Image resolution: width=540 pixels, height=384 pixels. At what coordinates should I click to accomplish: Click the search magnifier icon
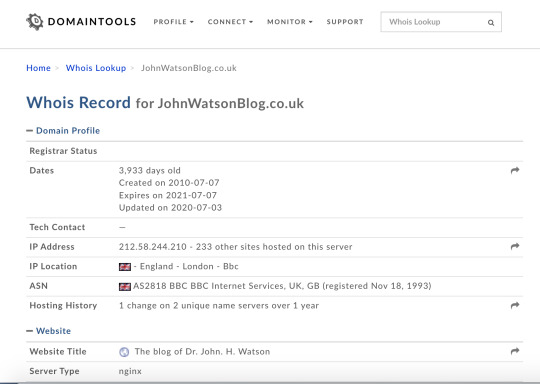[491, 23]
